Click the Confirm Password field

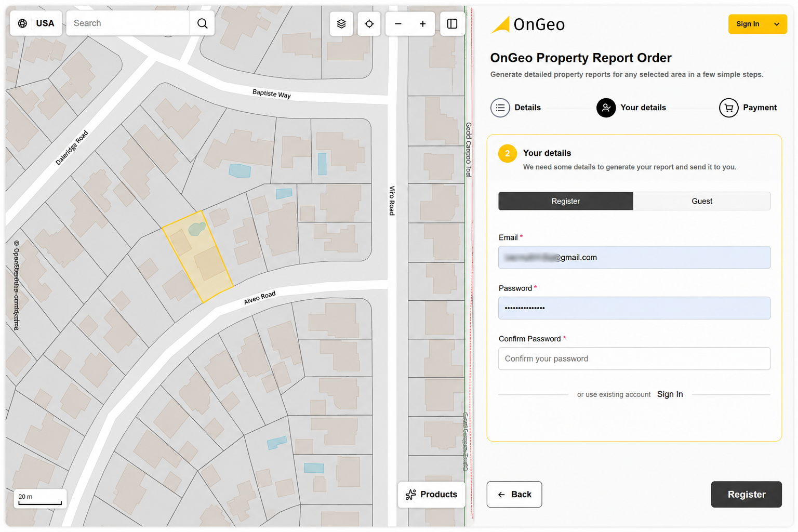[x=634, y=358]
